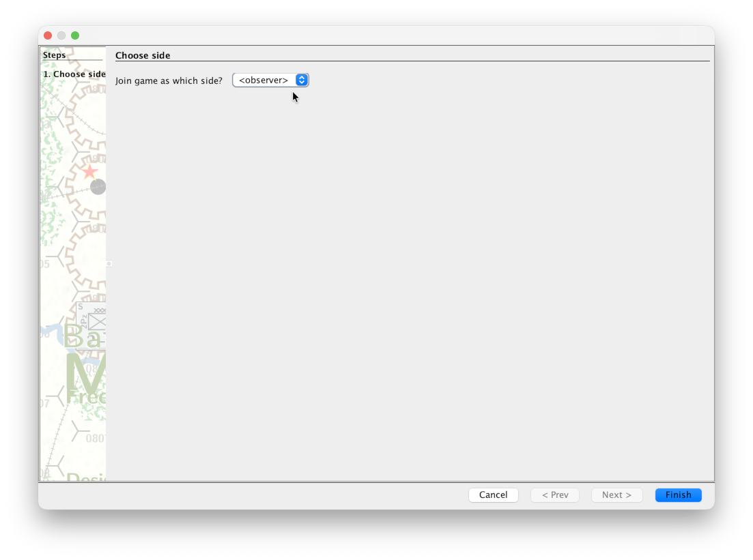Cancel the wizard dialog
753x560 pixels.
click(493, 495)
